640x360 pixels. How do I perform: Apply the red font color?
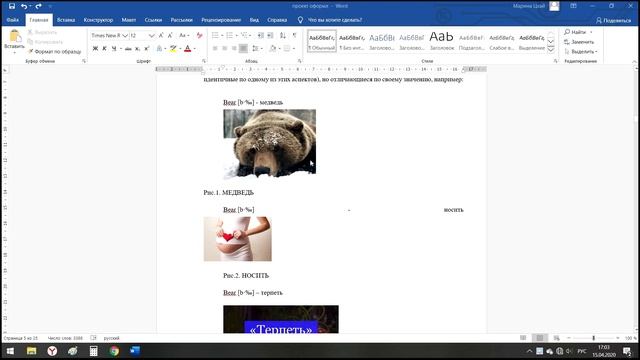click(x=187, y=49)
